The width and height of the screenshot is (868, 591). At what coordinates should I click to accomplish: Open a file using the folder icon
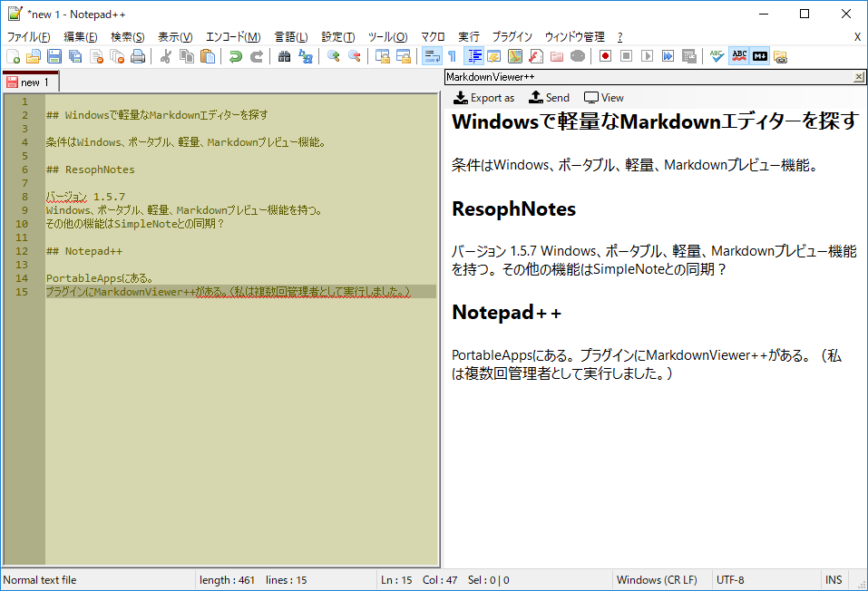point(34,56)
